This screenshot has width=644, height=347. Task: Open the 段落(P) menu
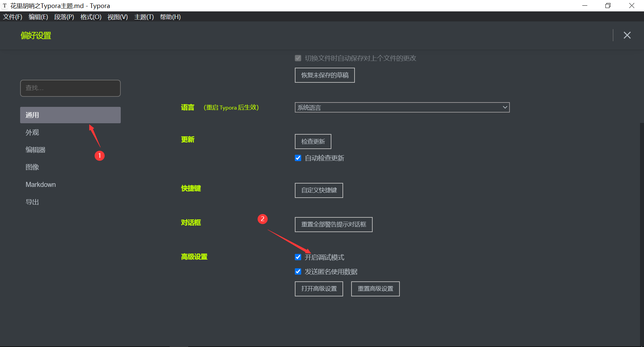pos(64,17)
